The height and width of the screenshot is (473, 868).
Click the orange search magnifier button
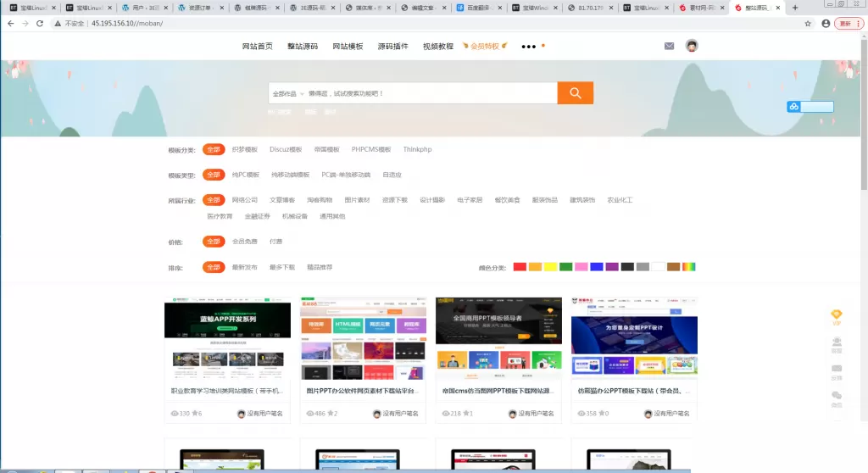(576, 93)
